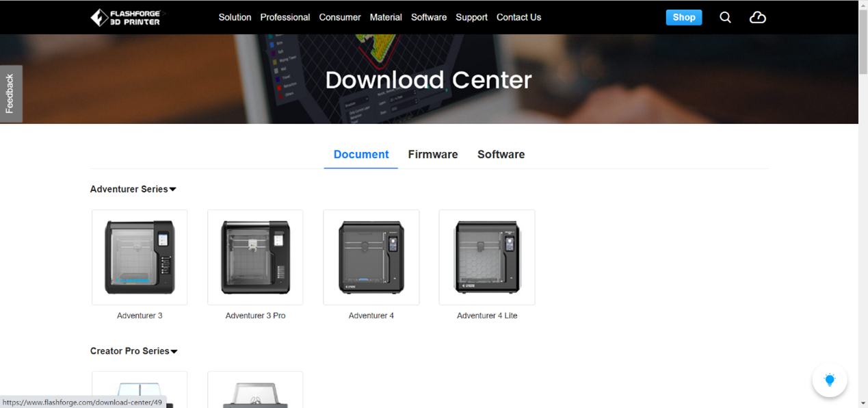Click the cloud icon in header
Image resolution: width=868 pixels, height=408 pixels.
click(x=758, y=17)
